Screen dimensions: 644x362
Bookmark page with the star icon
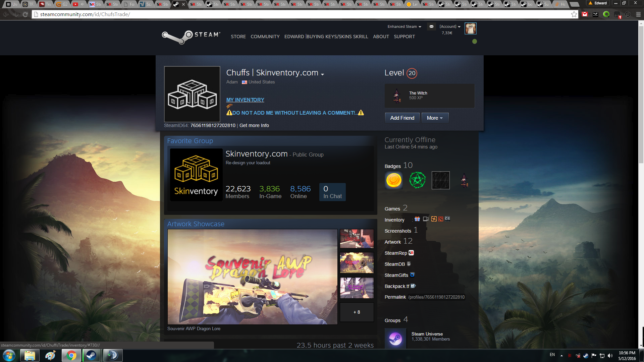[x=574, y=14]
